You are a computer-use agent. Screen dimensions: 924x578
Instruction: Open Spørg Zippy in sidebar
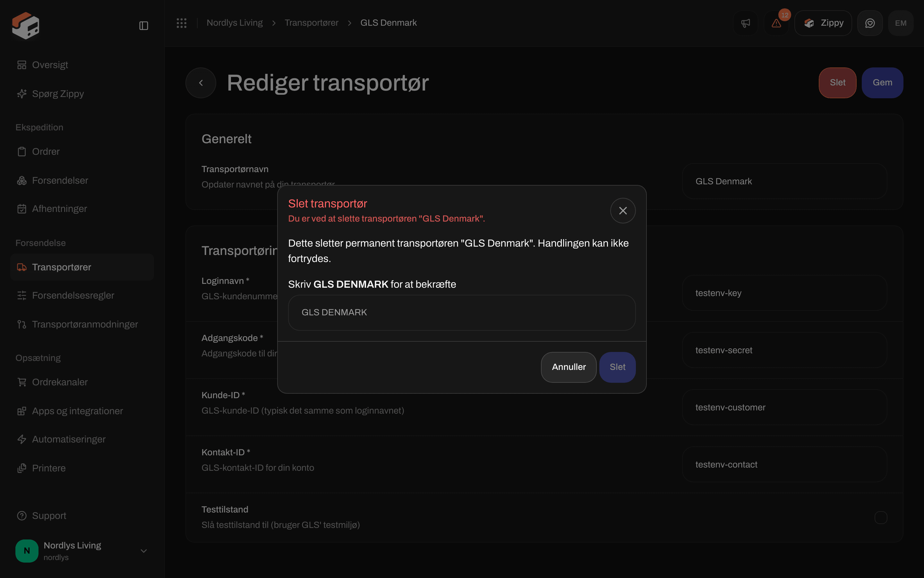[x=82, y=94]
